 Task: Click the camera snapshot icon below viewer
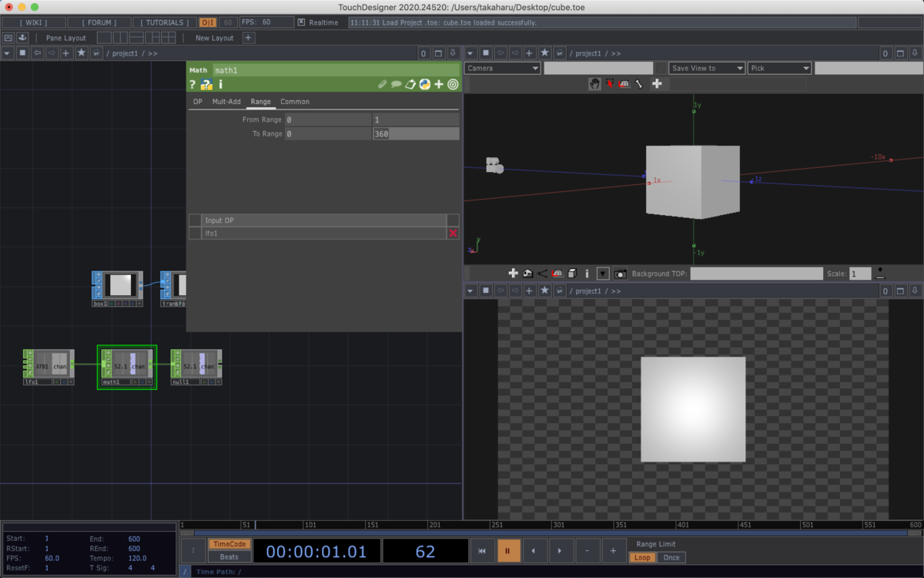coord(620,274)
